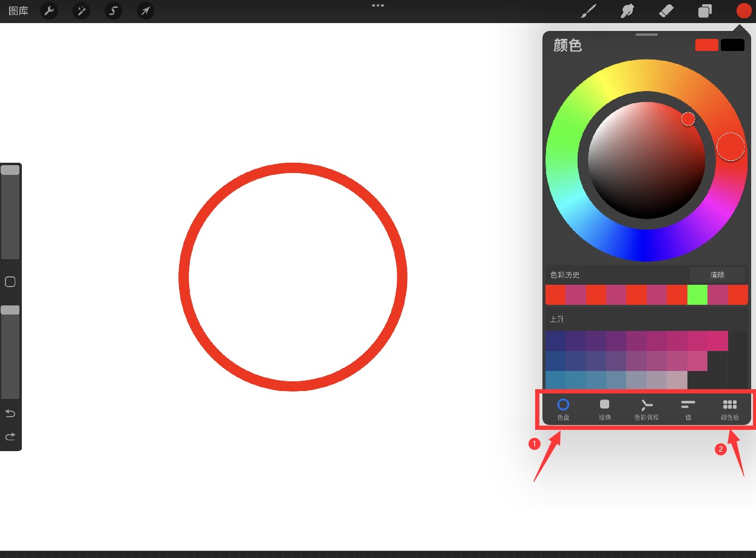This screenshot has height=558, width=756.
Task: Tap the undo arrow in left sidebar
Action: pyautogui.click(x=10, y=413)
